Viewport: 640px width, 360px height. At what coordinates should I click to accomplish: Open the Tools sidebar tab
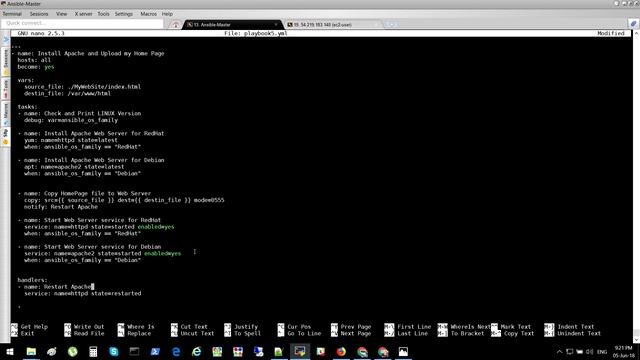coord(6,89)
